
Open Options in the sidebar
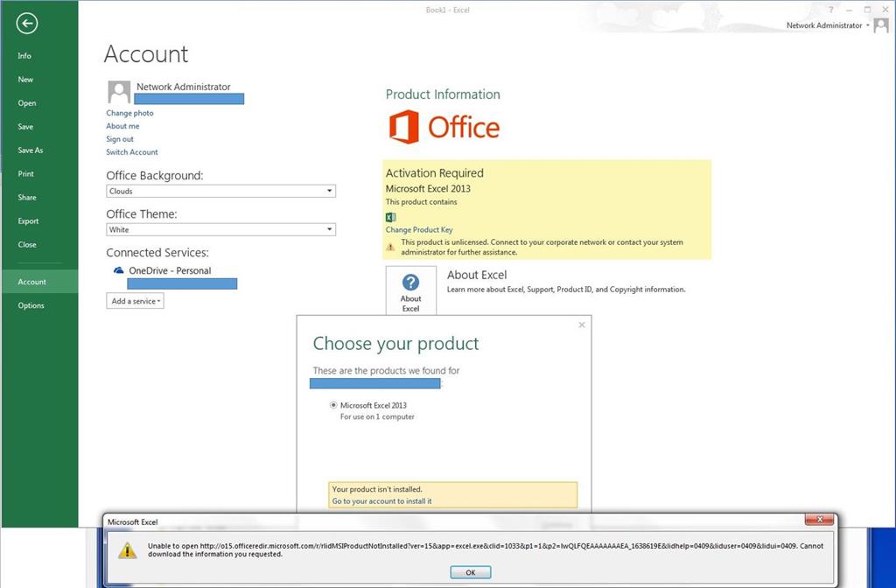(31, 305)
